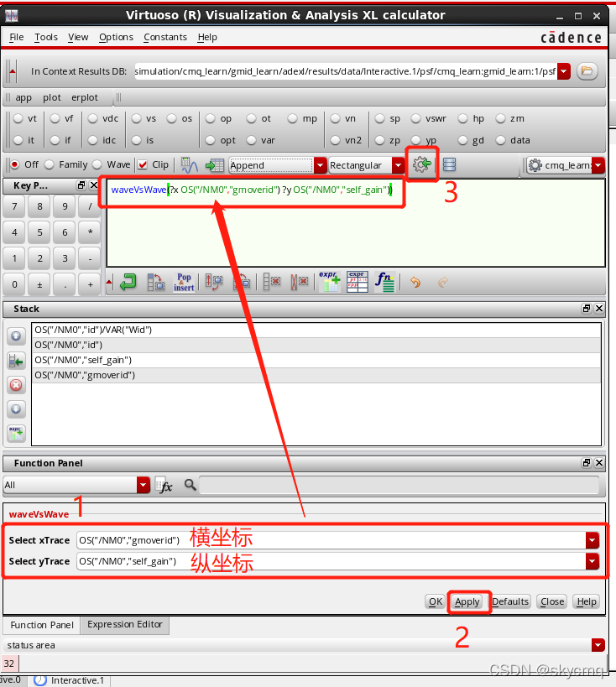Select the var radio button
The height and width of the screenshot is (687, 616).
point(251,140)
